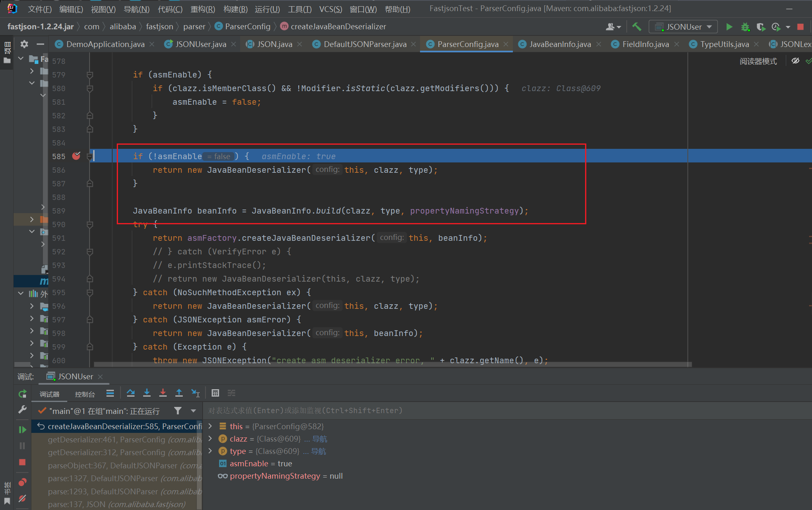
Task: Open the Evaluate Expression calculator icon
Action: [x=215, y=393]
